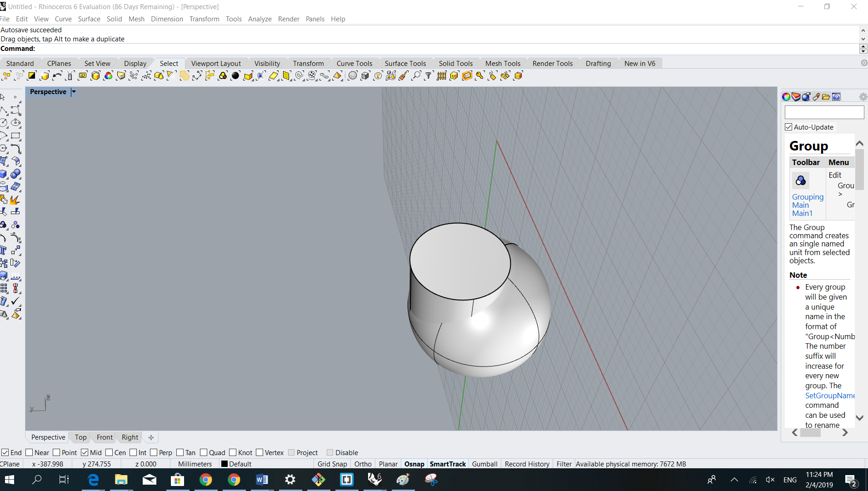Image resolution: width=868 pixels, height=491 pixels.
Task: Click the Select All icon in Select toolbar
Action: click(x=6, y=76)
